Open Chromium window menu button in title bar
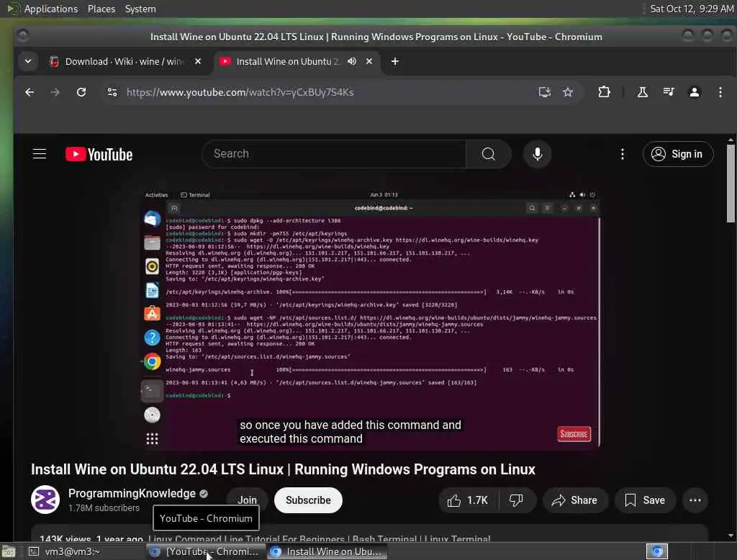737x560 pixels. (22, 36)
